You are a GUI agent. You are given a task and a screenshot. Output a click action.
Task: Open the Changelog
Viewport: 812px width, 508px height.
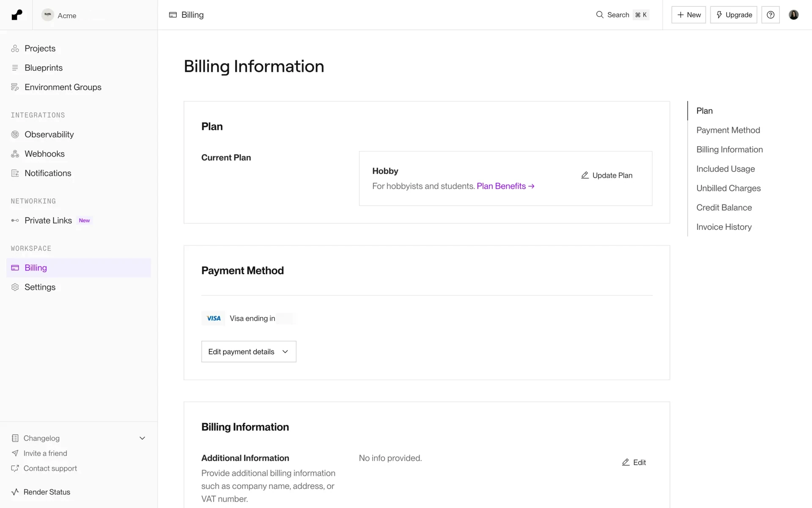41,438
